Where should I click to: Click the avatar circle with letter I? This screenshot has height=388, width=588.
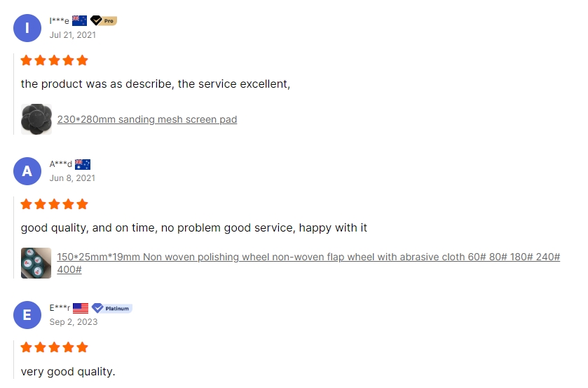pos(27,28)
